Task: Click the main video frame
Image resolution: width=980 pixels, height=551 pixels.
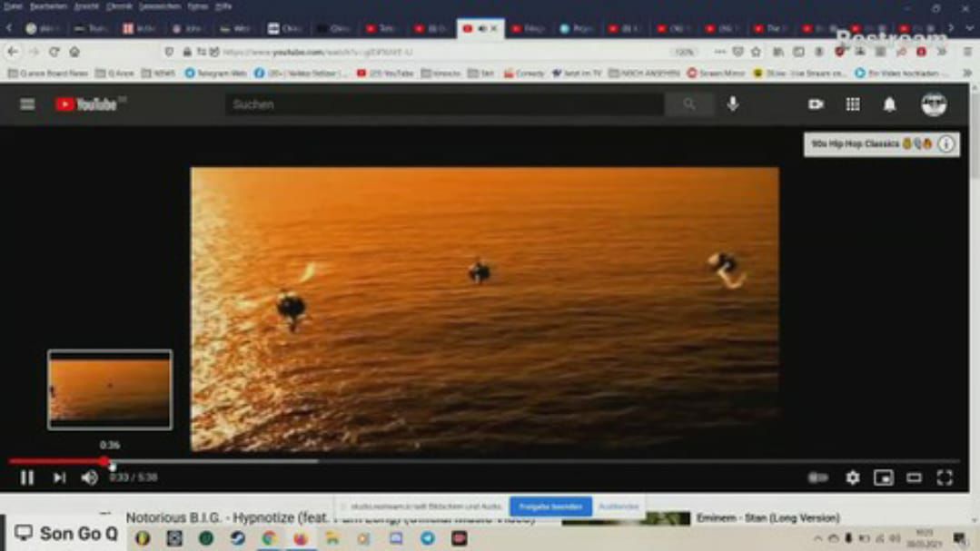Action: (x=484, y=309)
